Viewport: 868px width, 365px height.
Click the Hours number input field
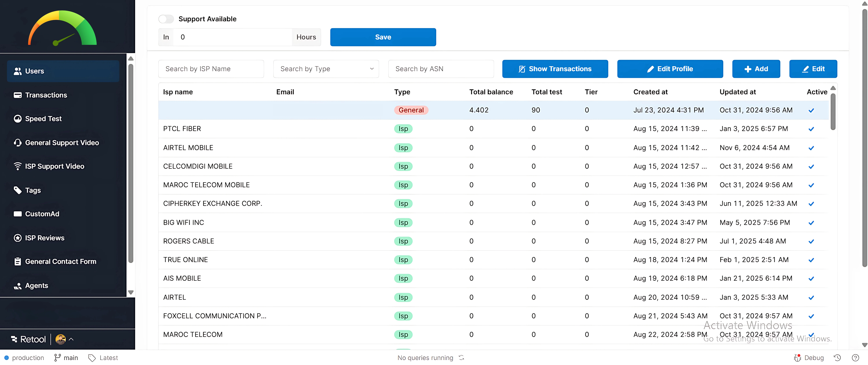pos(233,37)
